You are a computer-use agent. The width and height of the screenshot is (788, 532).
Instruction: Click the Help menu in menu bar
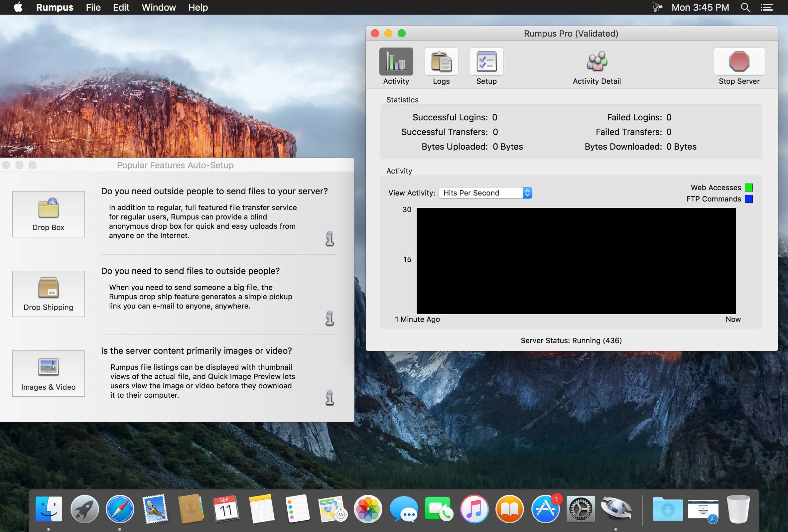coord(198,7)
